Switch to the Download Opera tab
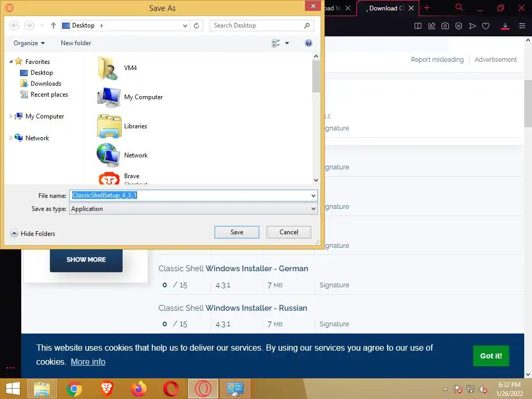The height and width of the screenshot is (399, 532). pyautogui.click(x=387, y=8)
